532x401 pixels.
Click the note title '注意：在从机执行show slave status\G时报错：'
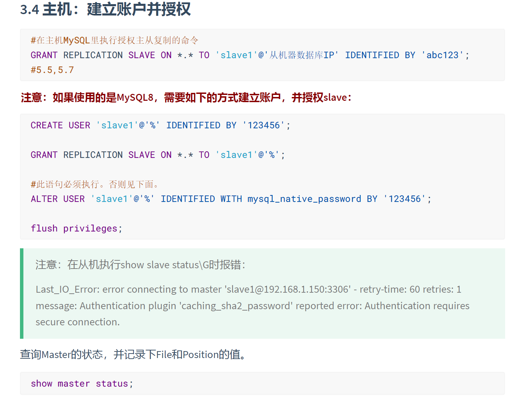(140, 264)
